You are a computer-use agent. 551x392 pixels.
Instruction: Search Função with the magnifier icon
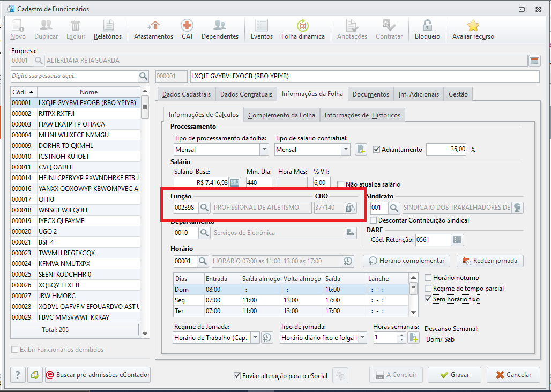(x=204, y=208)
